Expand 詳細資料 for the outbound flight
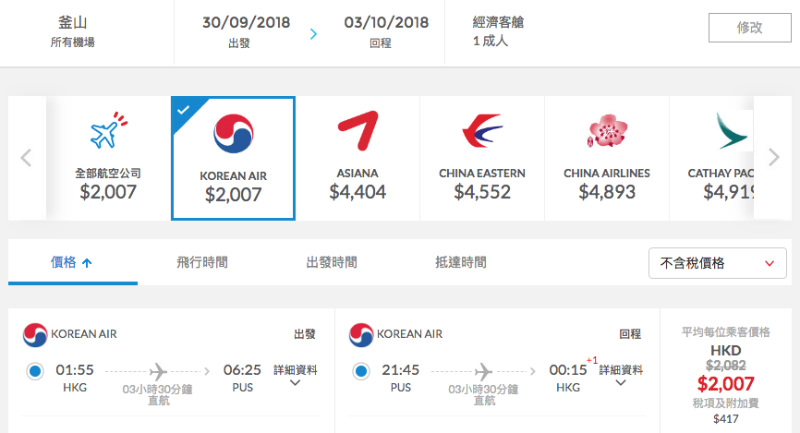Viewport: 800px width, 433px height. 295,375
